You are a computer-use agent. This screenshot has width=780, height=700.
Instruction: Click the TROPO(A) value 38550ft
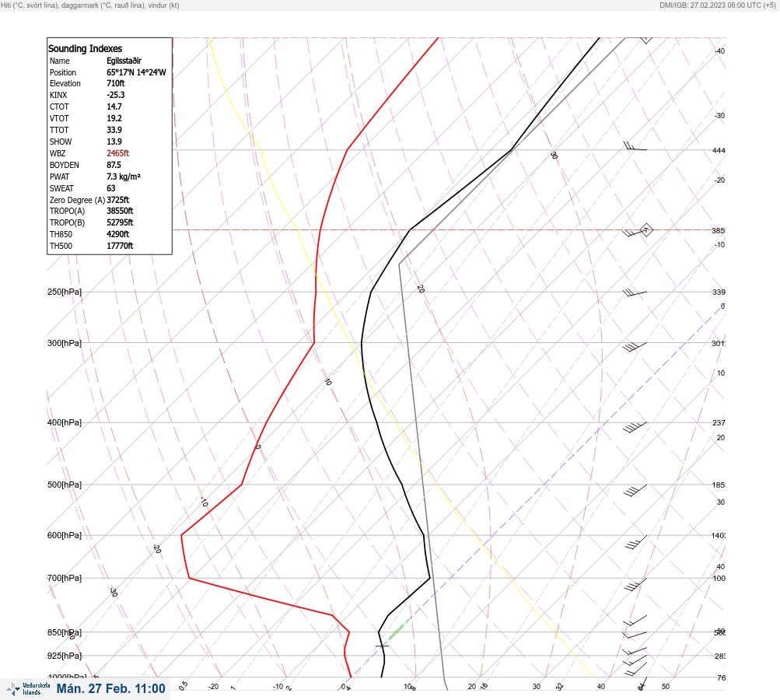(x=120, y=211)
